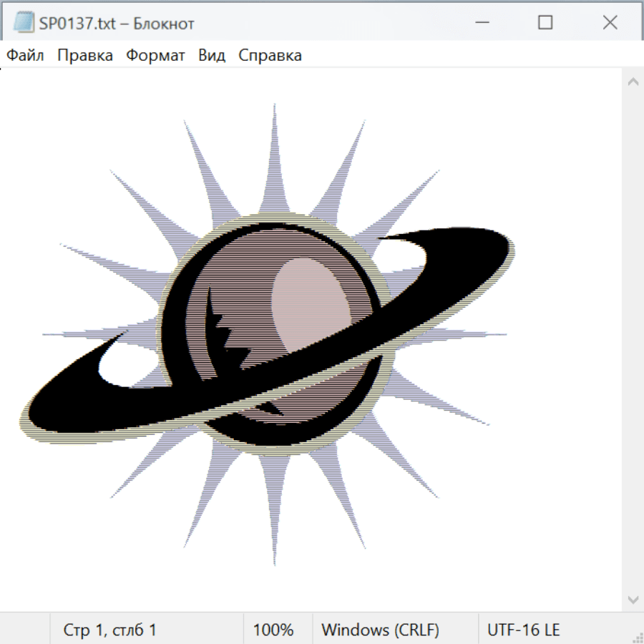
Task: Maximize the Notepad window
Action: (x=545, y=23)
